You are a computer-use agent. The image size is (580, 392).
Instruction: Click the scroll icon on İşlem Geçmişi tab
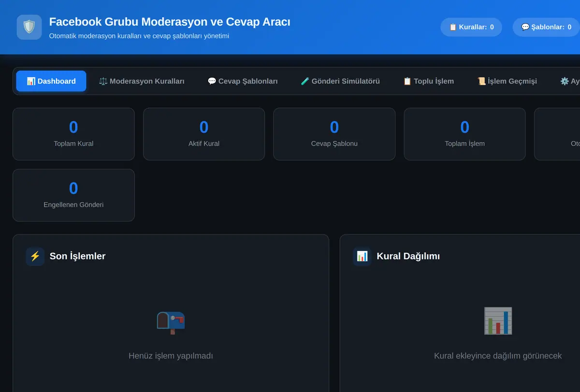tap(481, 81)
